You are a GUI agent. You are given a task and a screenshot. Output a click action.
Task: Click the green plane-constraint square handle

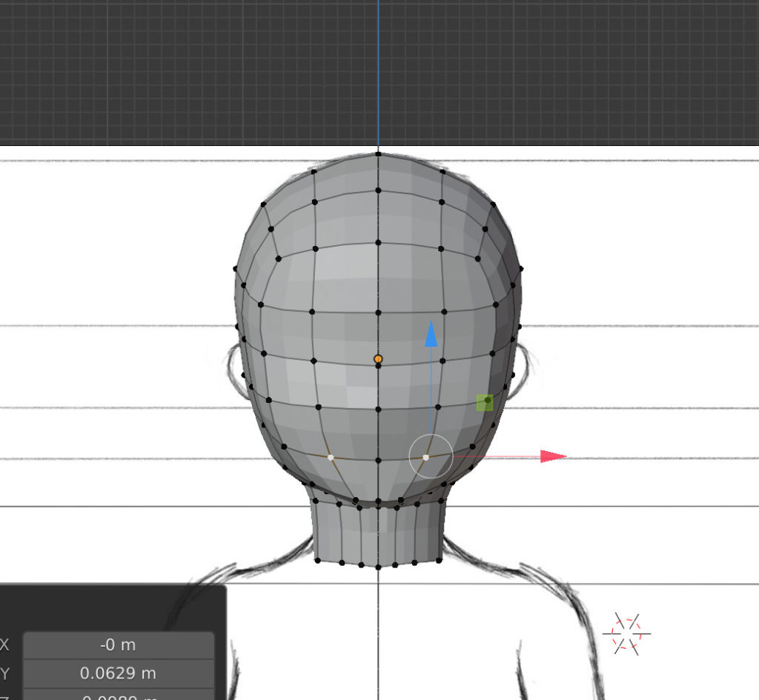coord(485,402)
